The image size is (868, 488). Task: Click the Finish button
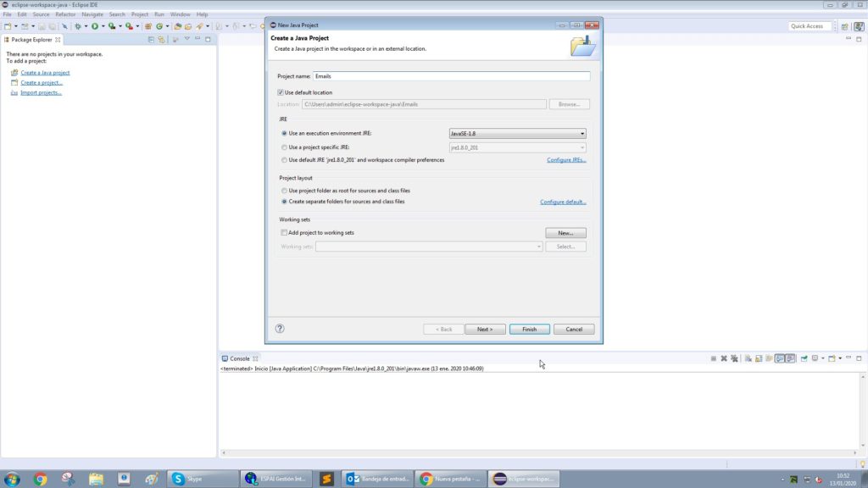tap(529, 329)
